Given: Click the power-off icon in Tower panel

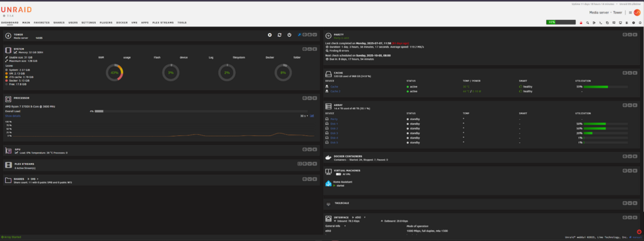Looking at the screenshot, I should pyautogui.click(x=289, y=35).
